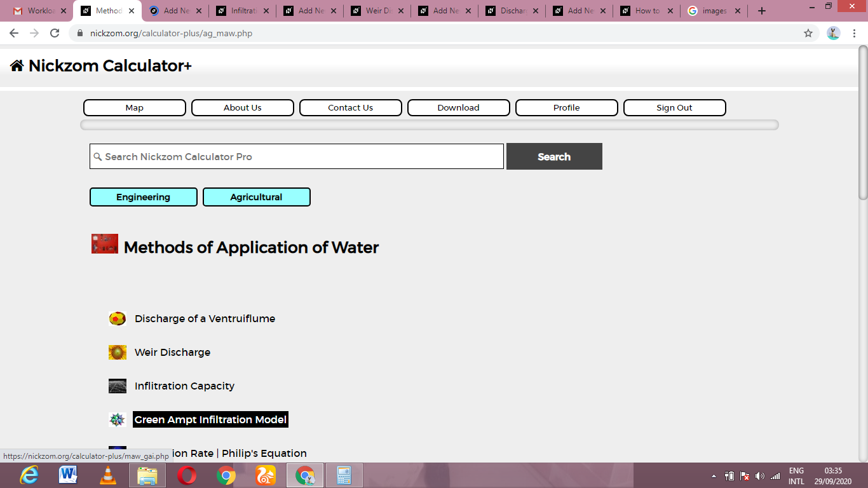
Task: Open Internet Explorer from the taskbar
Action: click(x=29, y=475)
